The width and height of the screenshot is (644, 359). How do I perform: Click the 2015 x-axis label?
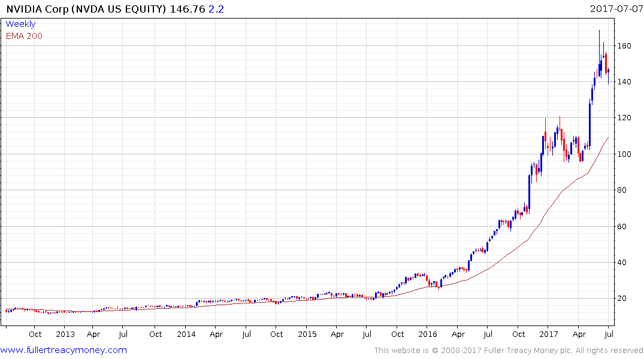tap(307, 334)
